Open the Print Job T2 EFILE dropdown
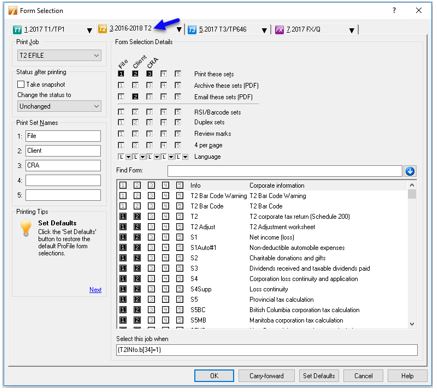The width and height of the screenshot is (437, 392). [x=59, y=55]
